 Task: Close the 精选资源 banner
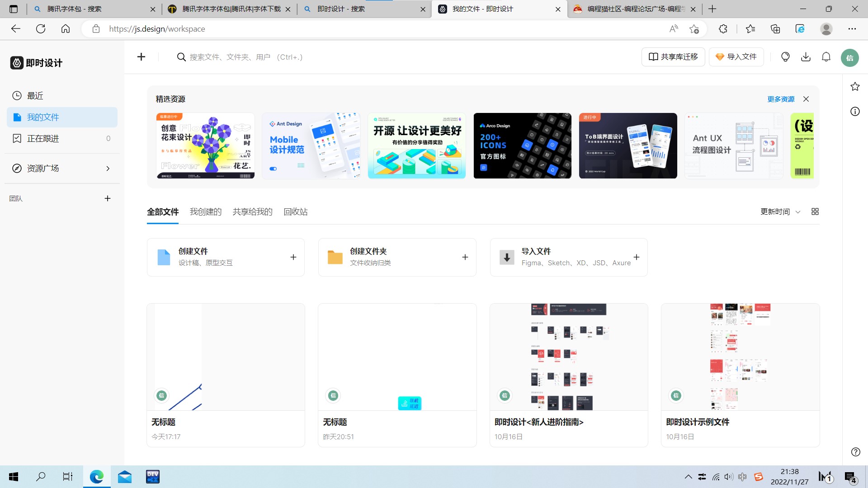pyautogui.click(x=806, y=99)
